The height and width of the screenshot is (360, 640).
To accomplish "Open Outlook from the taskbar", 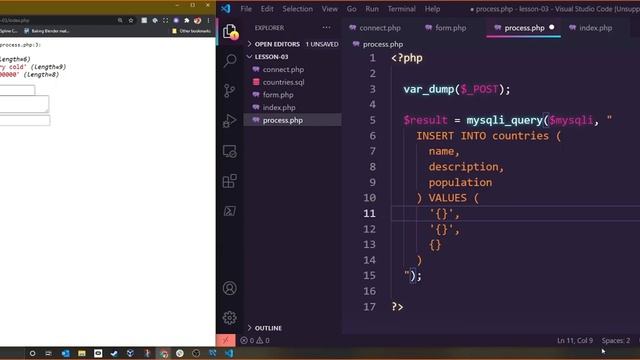I will [65, 353].
